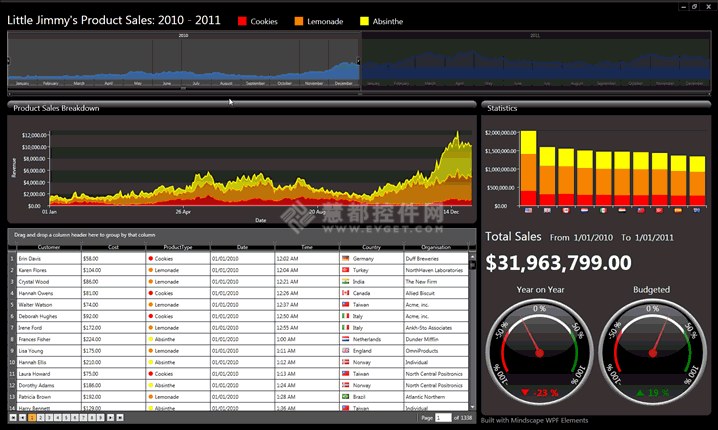Screen dimensions: 718x430
Task: Click left range handle of 2010 timeline
Action: pos(9,61)
